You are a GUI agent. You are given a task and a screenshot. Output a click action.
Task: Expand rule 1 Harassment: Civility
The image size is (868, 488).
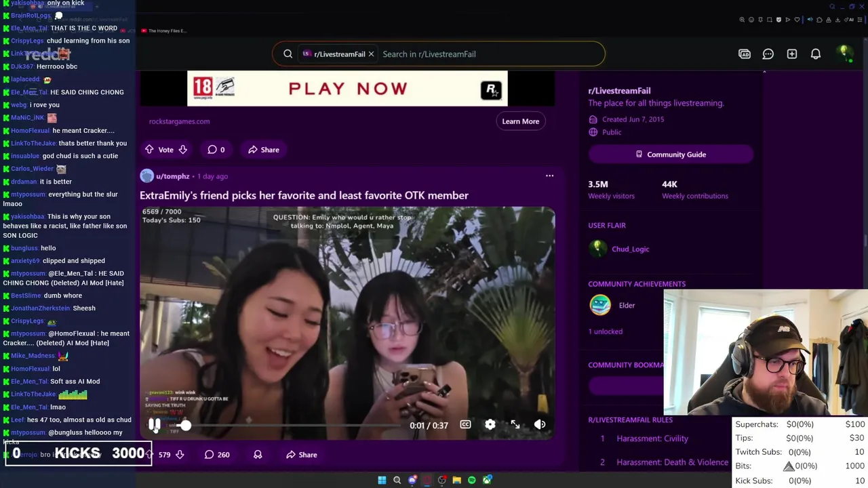652,439
